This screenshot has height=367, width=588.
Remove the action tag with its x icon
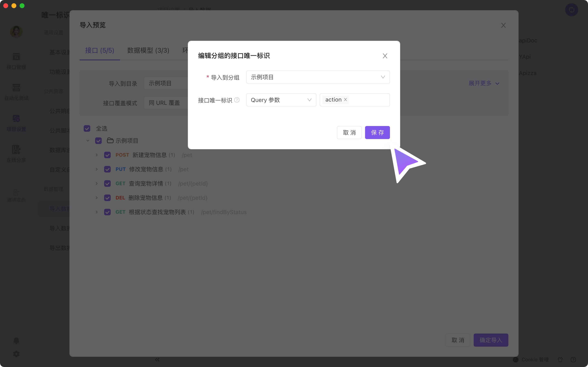[x=345, y=100]
